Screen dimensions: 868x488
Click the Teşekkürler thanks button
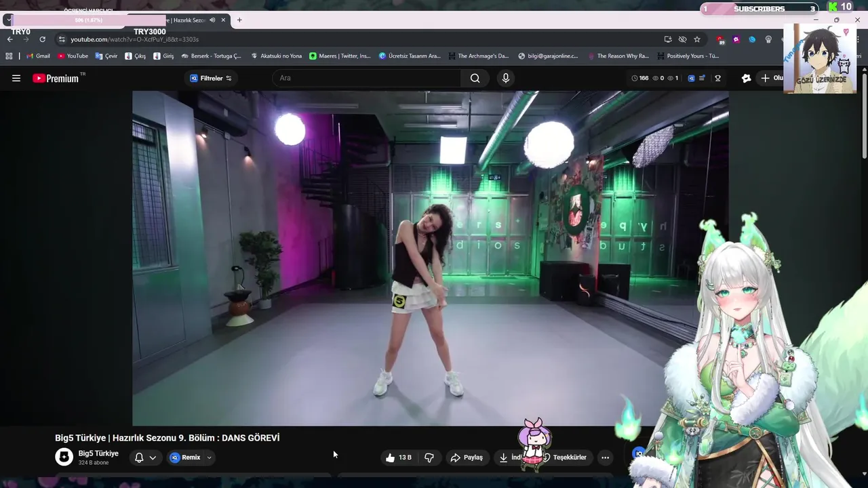[x=567, y=457]
